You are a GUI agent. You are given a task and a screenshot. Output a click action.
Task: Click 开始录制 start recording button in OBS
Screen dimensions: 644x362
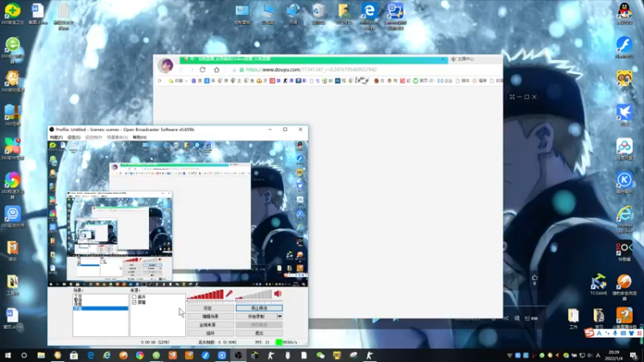tap(256, 316)
